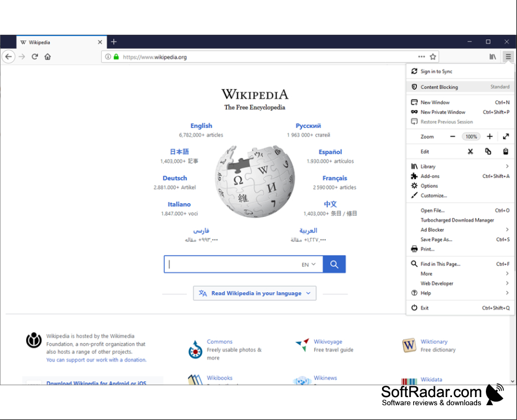Select Open File... menu entry
The width and height of the screenshot is (517, 420).
click(460, 210)
